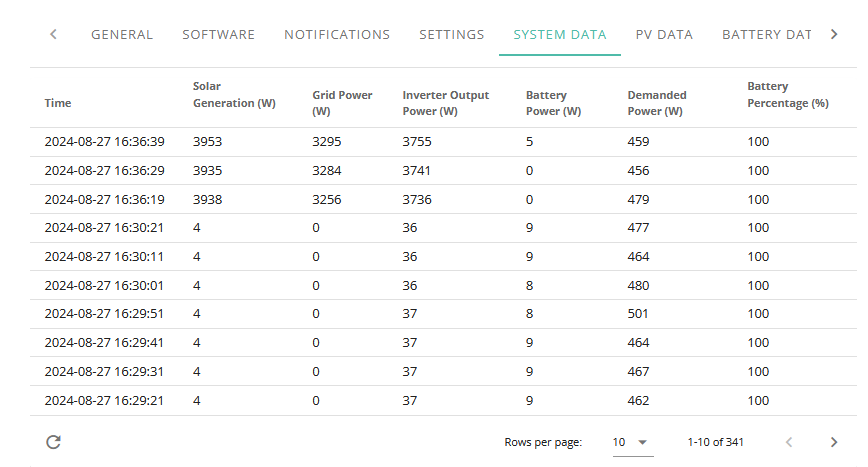Select the System Data tab

tap(560, 34)
